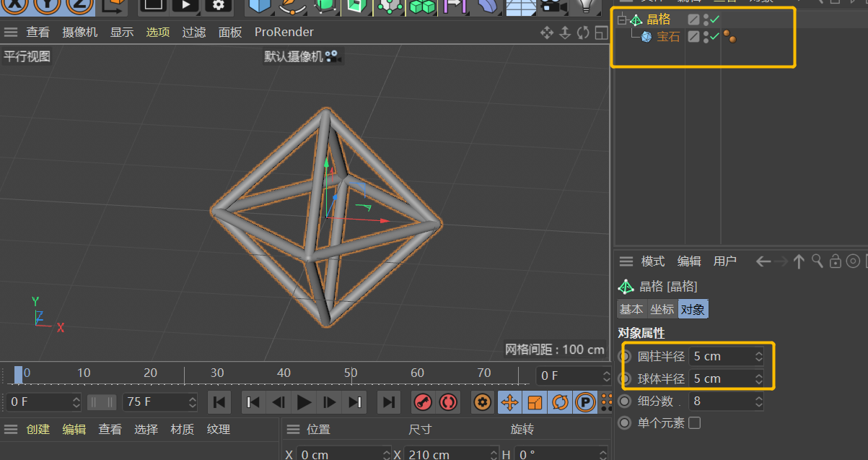This screenshot has height=460, width=868.
Task: Open the extrude generator icon
Action: point(356,6)
